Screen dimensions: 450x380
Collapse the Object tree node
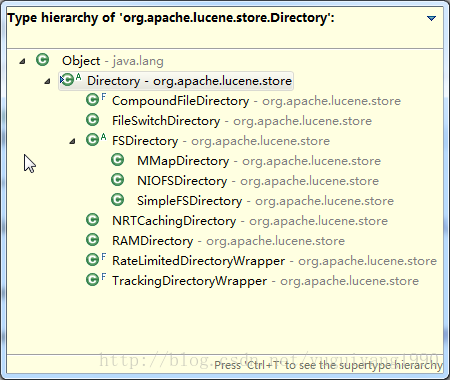click(23, 61)
